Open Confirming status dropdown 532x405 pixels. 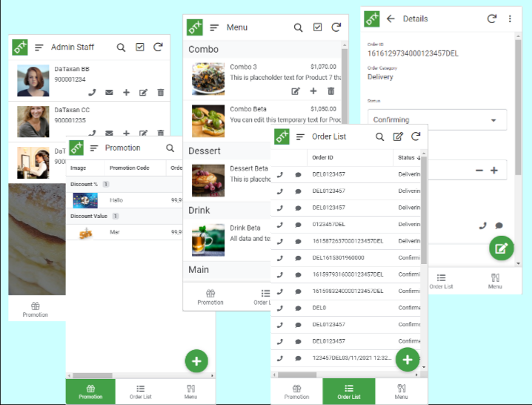pyautogui.click(x=437, y=119)
